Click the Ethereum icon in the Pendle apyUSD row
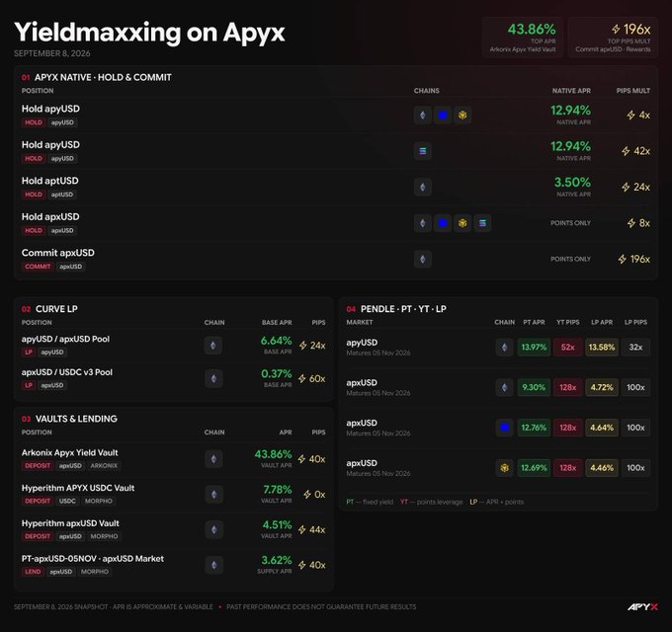672x632 pixels. 504,348
